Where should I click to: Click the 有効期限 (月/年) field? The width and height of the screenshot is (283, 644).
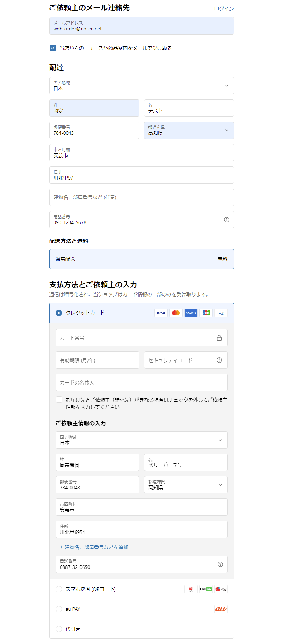click(x=97, y=360)
